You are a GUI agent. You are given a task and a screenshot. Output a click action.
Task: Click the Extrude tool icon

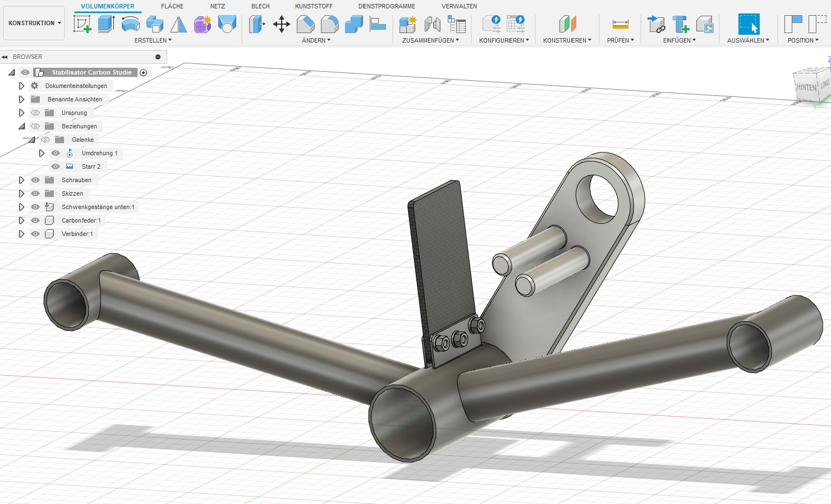pyautogui.click(x=106, y=24)
